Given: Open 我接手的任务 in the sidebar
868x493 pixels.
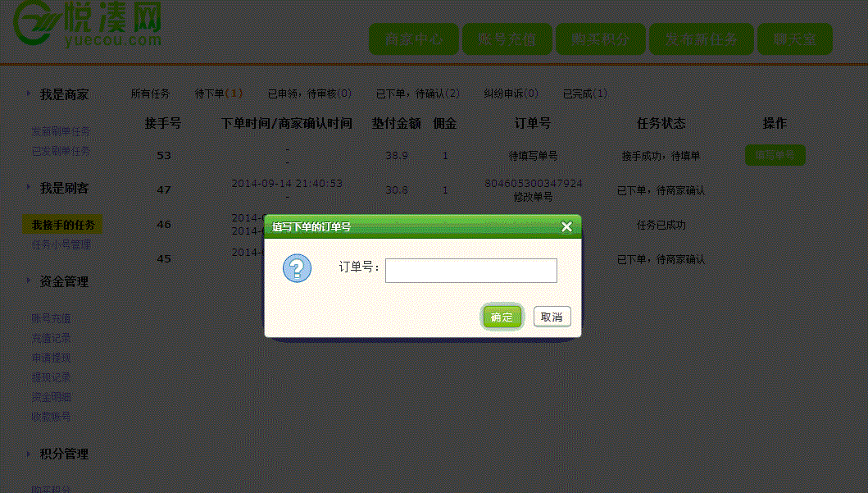Looking at the screenshot, I should [63, 225].
